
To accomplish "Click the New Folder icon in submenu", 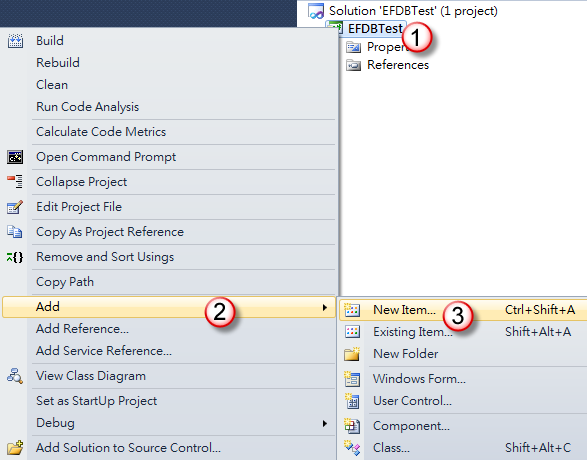I will tap(352, 354).
